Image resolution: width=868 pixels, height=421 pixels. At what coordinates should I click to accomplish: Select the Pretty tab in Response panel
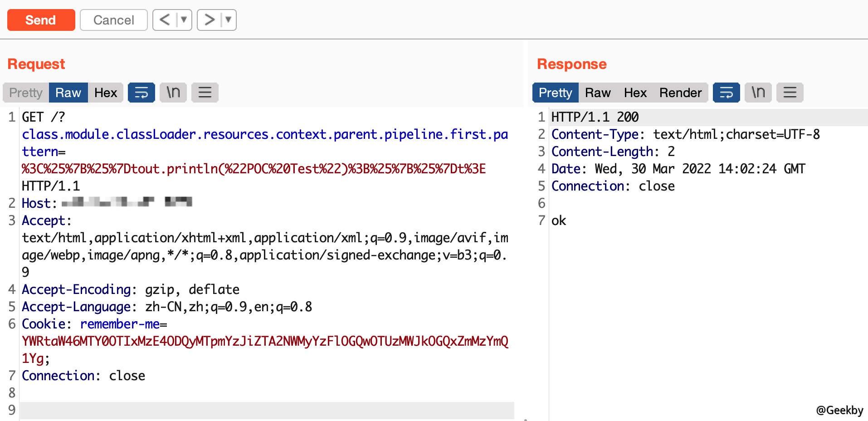pos(555,93)
